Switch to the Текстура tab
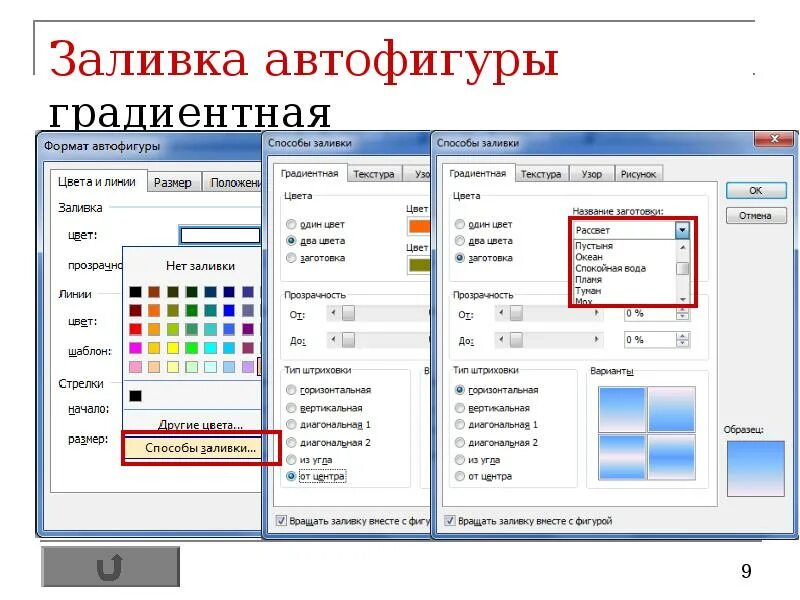This screenshot has width=800, height=600. coord(540,172)
